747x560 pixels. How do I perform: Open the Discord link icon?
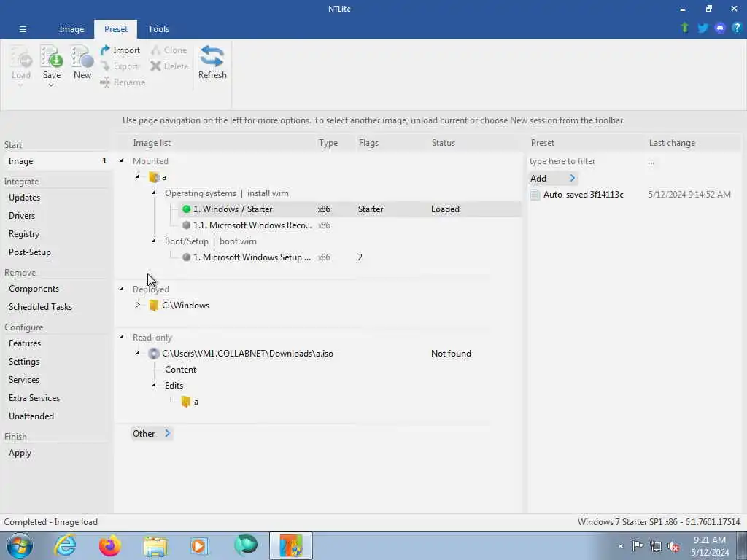point(720,28)
